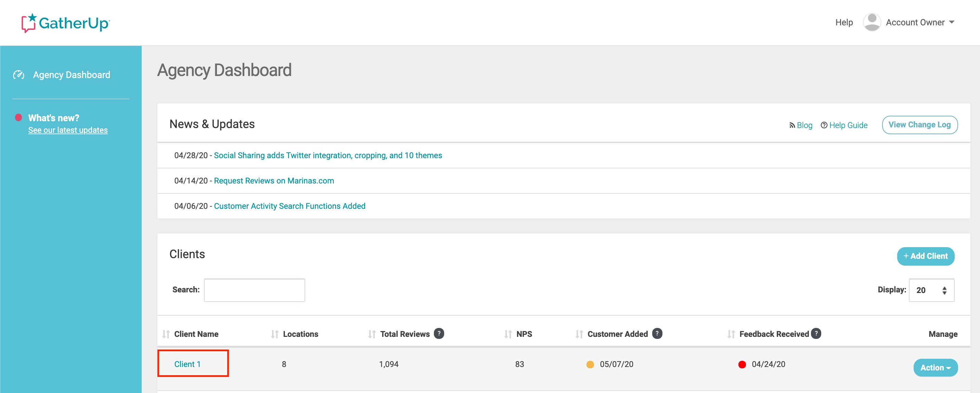The height and width of the screenshot is (393, 980).
Task: Click the Customer Added tooltip icon
Action: pyautogui.click(x=657, y=334)
